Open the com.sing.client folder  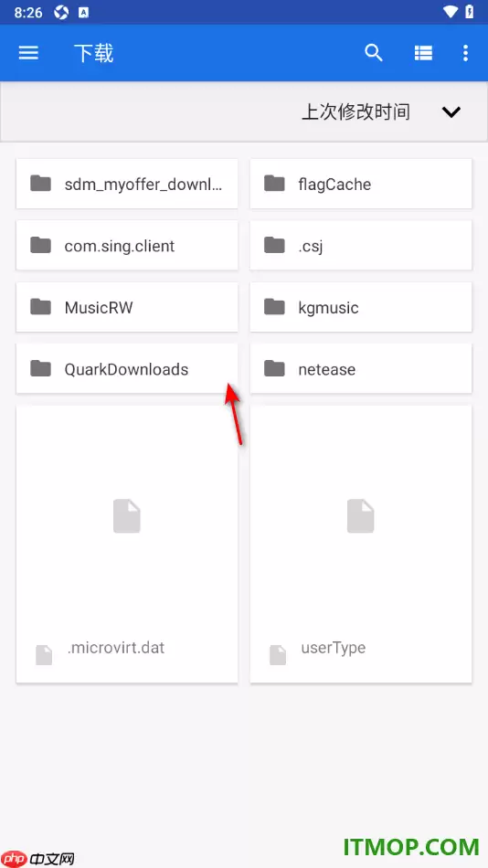(127, 245)
